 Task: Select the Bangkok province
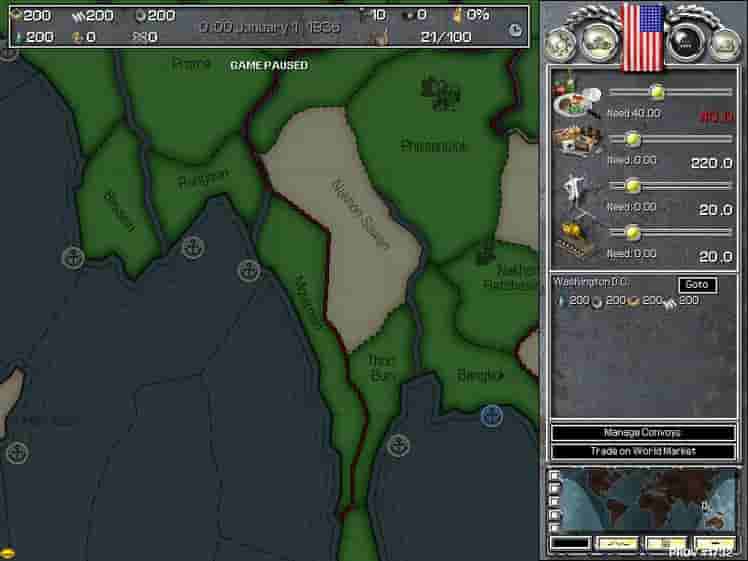point(480,376)
